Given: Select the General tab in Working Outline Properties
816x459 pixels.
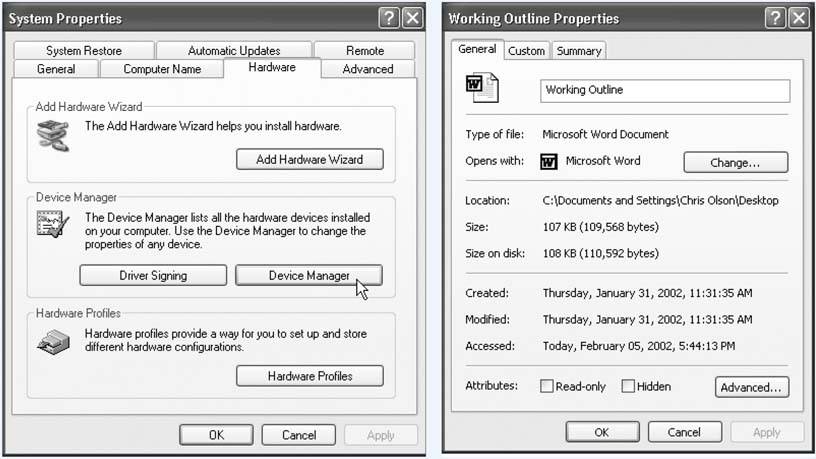Looking at the screenshot, I should (477, 49).
